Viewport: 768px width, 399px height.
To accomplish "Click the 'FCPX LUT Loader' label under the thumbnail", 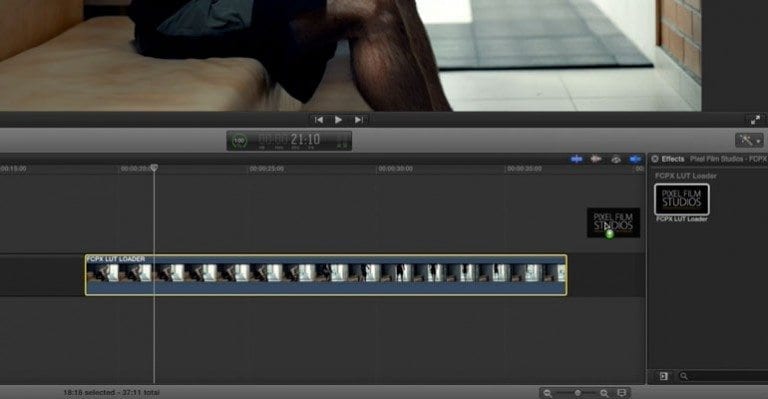I will click(681, 219).
